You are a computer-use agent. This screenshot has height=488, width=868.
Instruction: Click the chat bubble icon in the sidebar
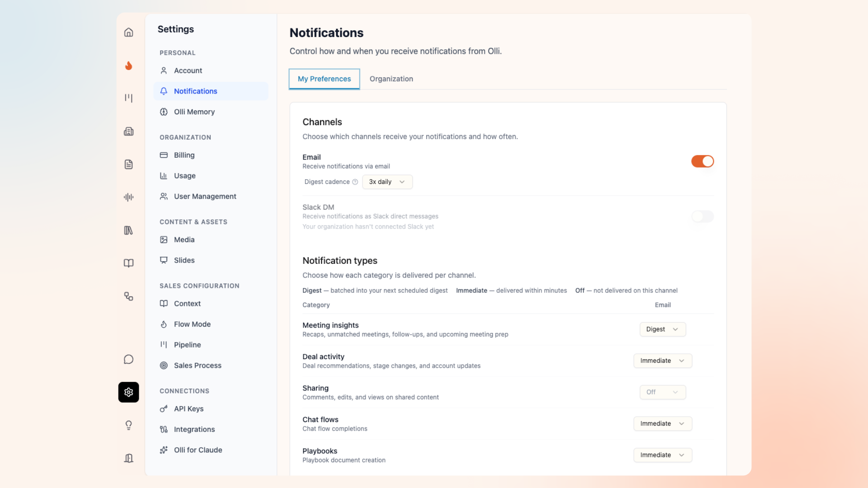[128, 359]
